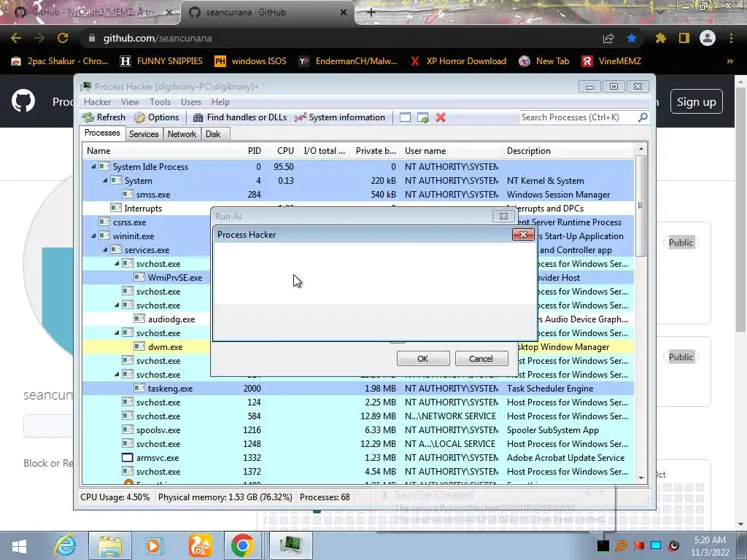
Task: Close the Process Hacker message dialog
Action: [x=523, y=234]
